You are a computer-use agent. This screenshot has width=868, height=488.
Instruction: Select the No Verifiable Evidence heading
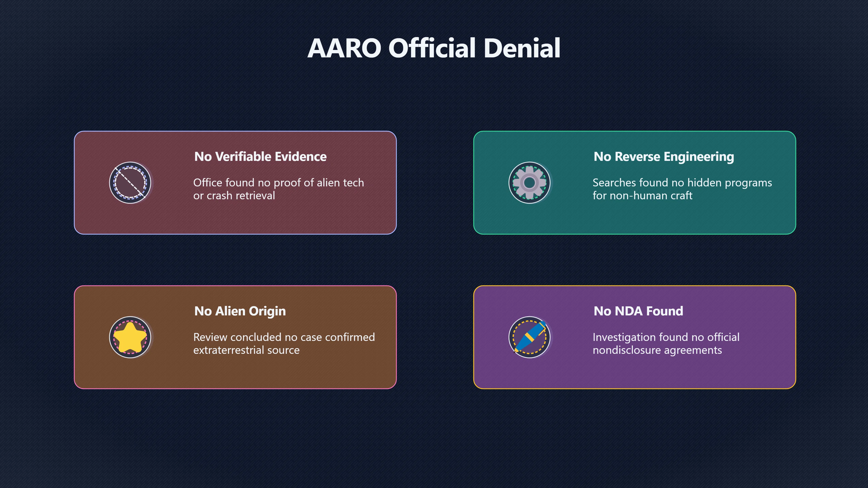click(x=260, y=157)
